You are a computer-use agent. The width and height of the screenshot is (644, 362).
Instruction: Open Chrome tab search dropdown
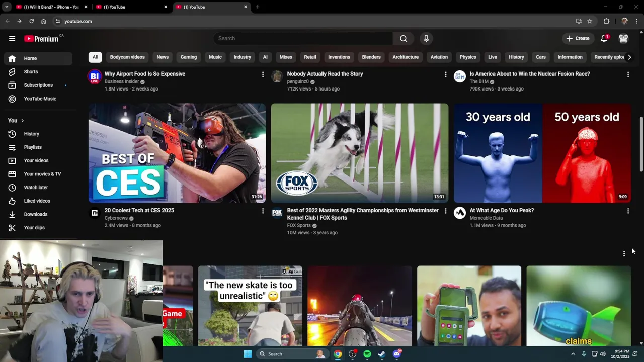[x=7, y=7]
